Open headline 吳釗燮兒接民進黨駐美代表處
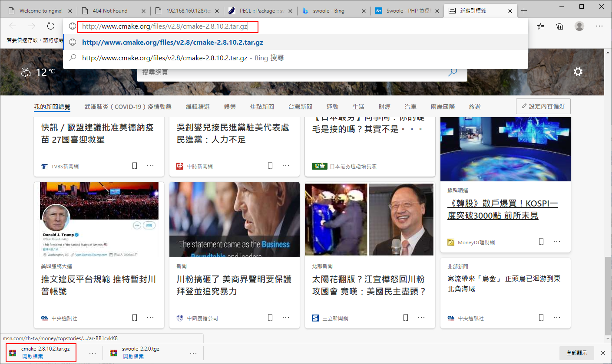 [x=233, y=134]
